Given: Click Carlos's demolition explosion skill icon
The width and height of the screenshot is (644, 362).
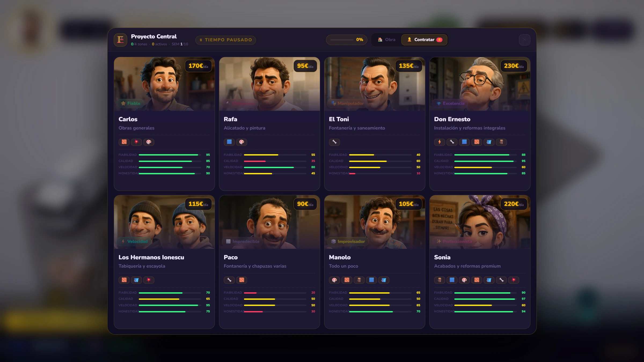Looking at the screenshot, I should 136,142.
